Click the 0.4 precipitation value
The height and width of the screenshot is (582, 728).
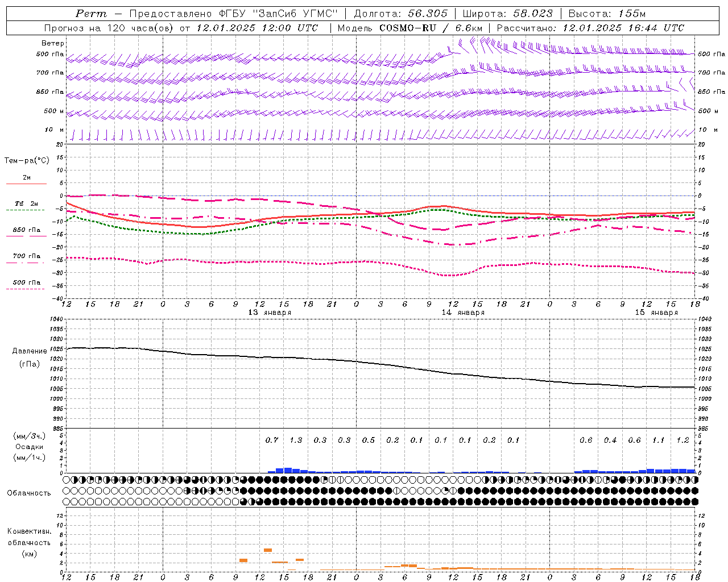coord(610,440)
